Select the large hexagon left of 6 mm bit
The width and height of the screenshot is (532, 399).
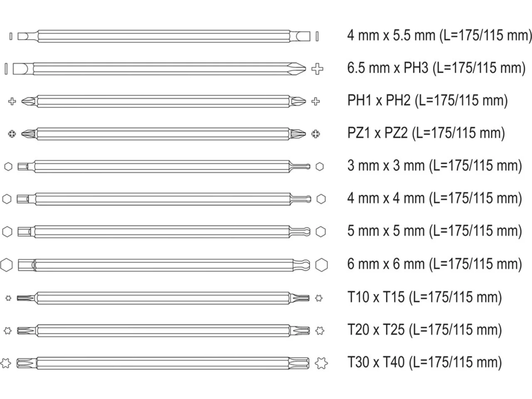pos(6,265)
